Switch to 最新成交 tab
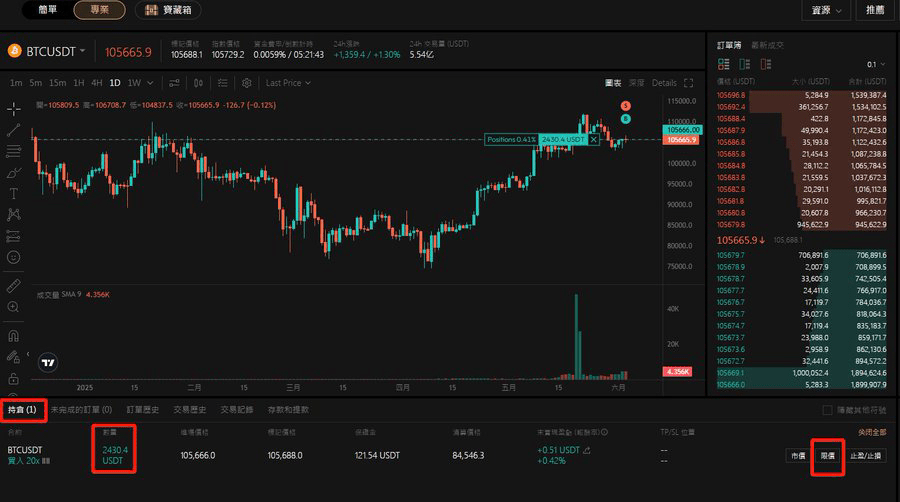This screenshot has width=900, height=502. coord(767,45)
